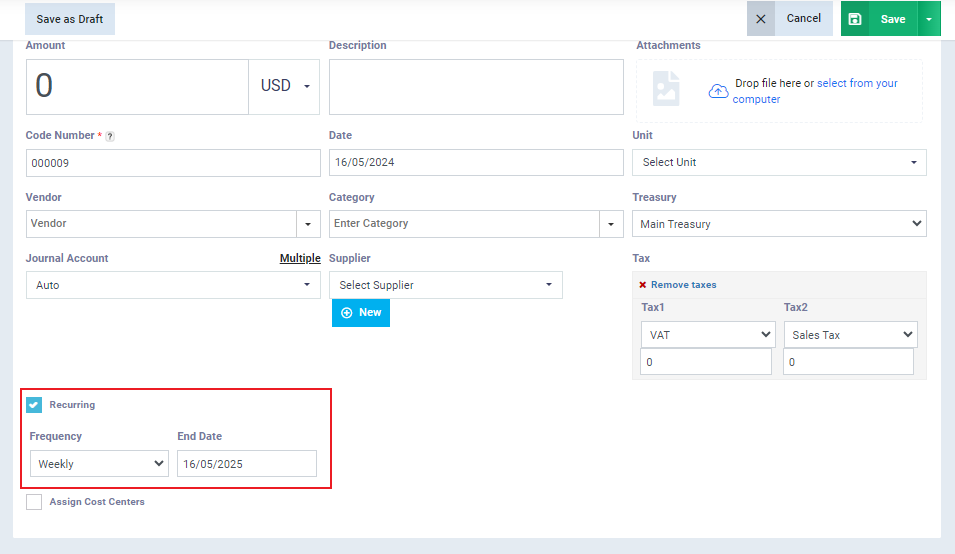This screenshot has height=554, width=955.
Task: Click the cloud upload icon
Action: click(x=718, y=91)
